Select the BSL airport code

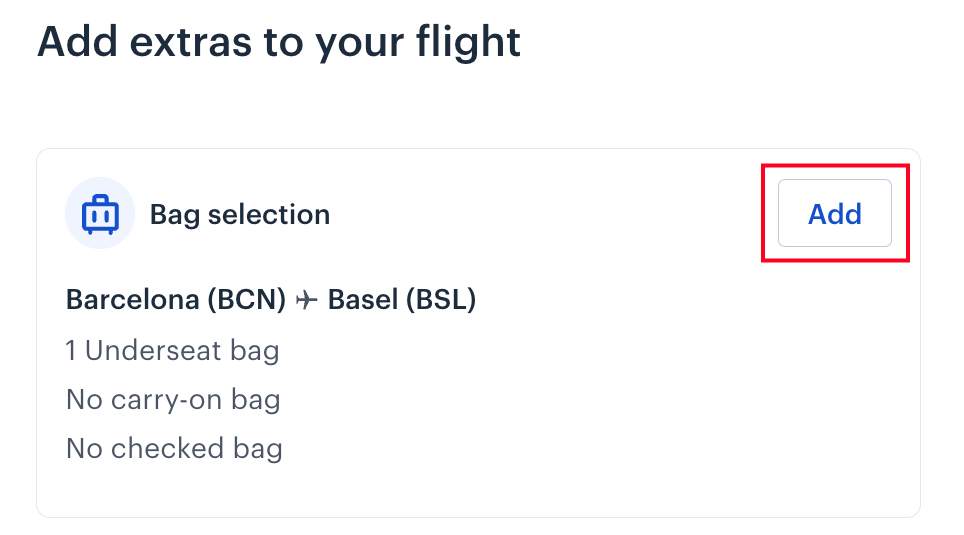tap(440, 300)
